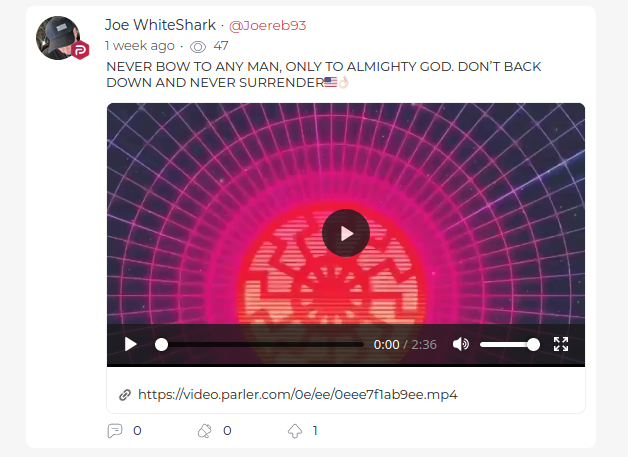Click the video seek bar handle
The image size is (628, 457).
coord(161,344)
